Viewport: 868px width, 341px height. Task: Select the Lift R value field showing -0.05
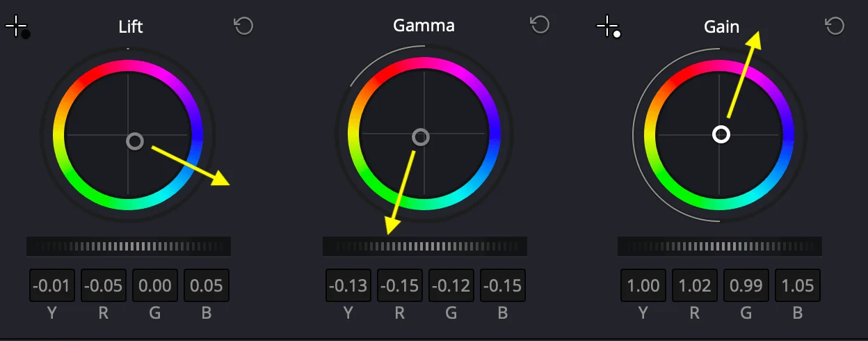click(104, 286)
